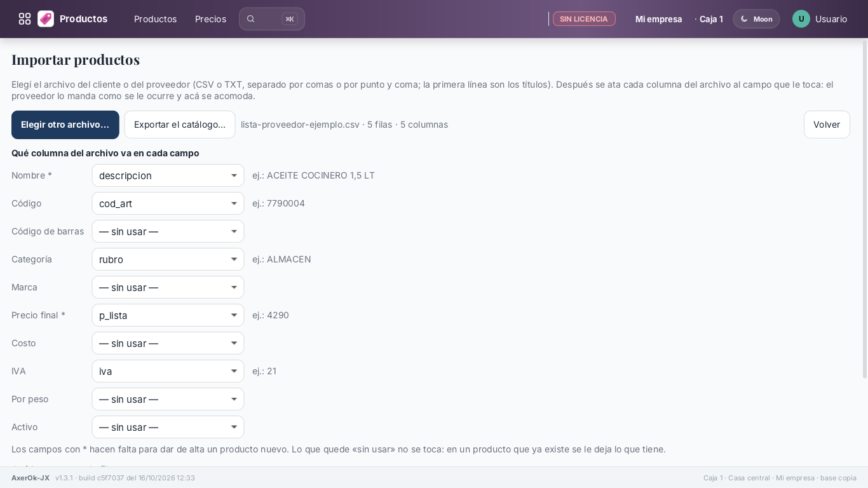
Task: Toggle the Moon theme switch
Action: pos(756,19)
